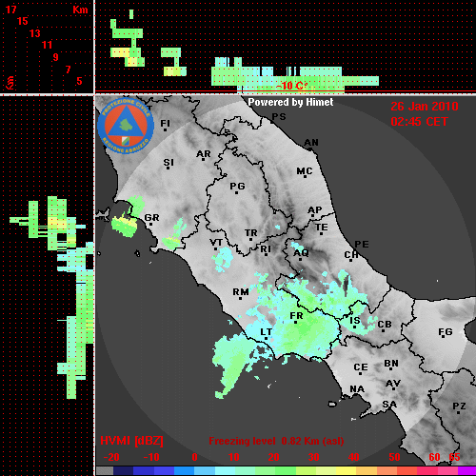
Task: Click the '9' km height axis label
Action: tap(56, 57)
